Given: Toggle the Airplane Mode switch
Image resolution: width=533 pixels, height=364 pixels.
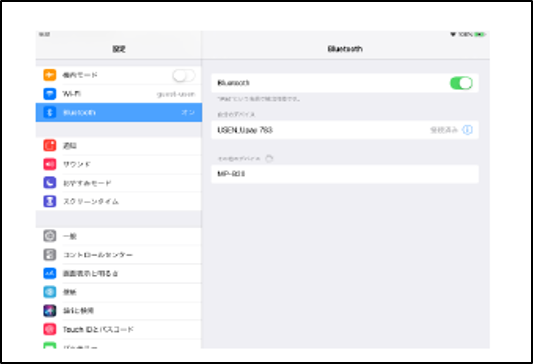Looking at the screenshot, I should (184, 75).
